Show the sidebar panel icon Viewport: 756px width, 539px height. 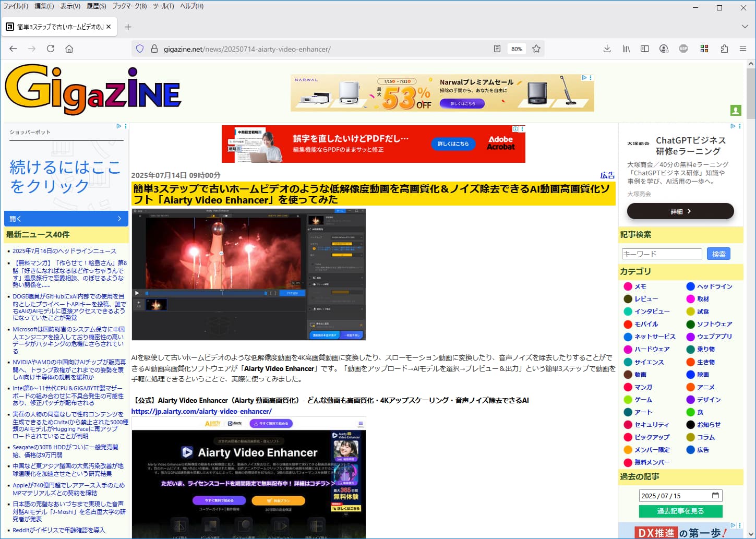pos(645,49)
